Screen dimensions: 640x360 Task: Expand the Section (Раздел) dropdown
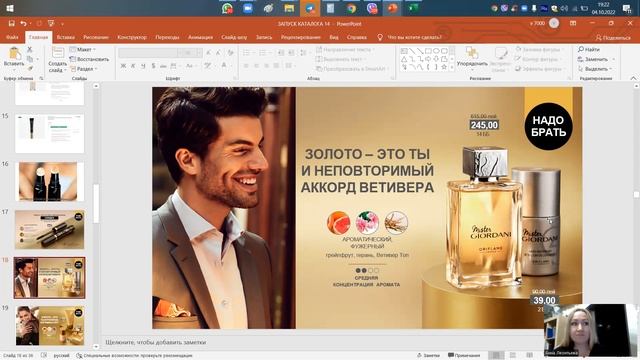click(x=84, y=69)
